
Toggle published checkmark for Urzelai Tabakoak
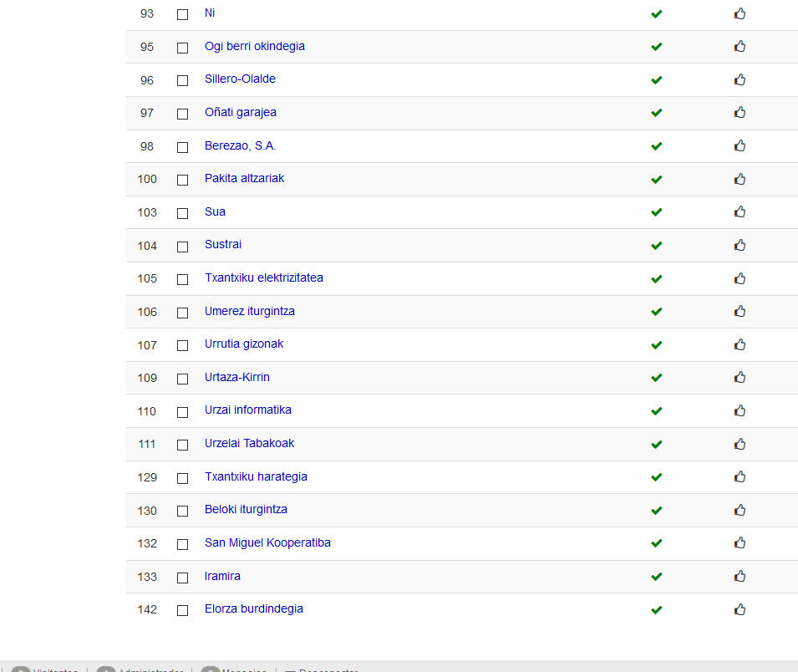click(657, 445)
